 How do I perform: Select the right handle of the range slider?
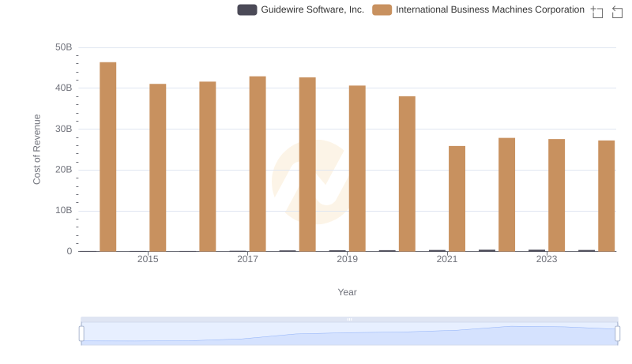point(618,334)
